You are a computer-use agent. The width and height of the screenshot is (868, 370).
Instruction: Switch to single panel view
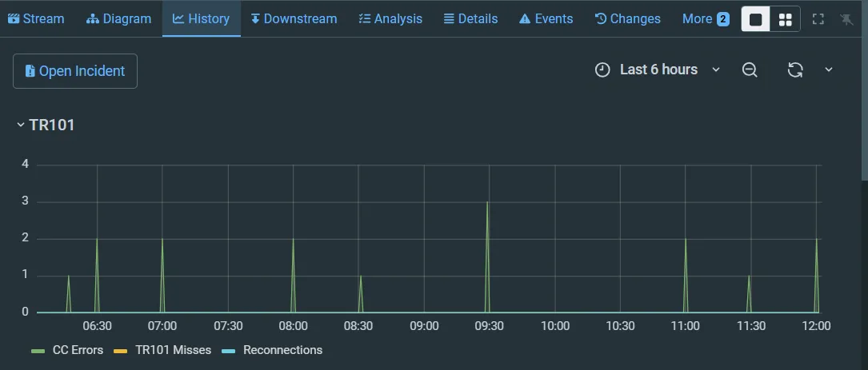[756, 19]
